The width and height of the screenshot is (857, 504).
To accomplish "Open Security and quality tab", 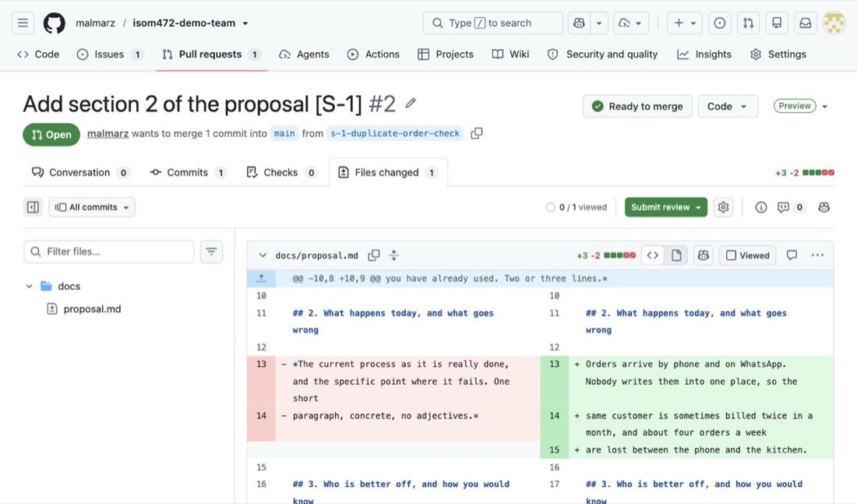I will point(602,54).
